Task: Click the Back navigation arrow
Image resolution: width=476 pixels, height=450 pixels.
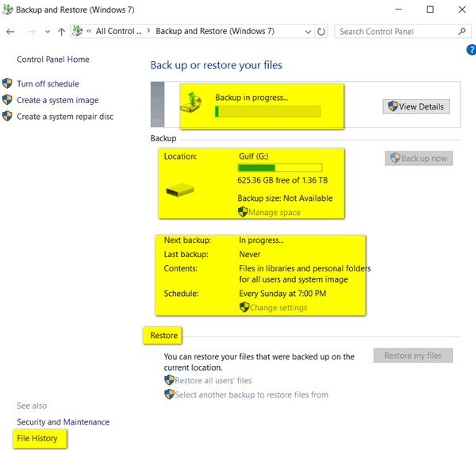Action: [10, 32]
